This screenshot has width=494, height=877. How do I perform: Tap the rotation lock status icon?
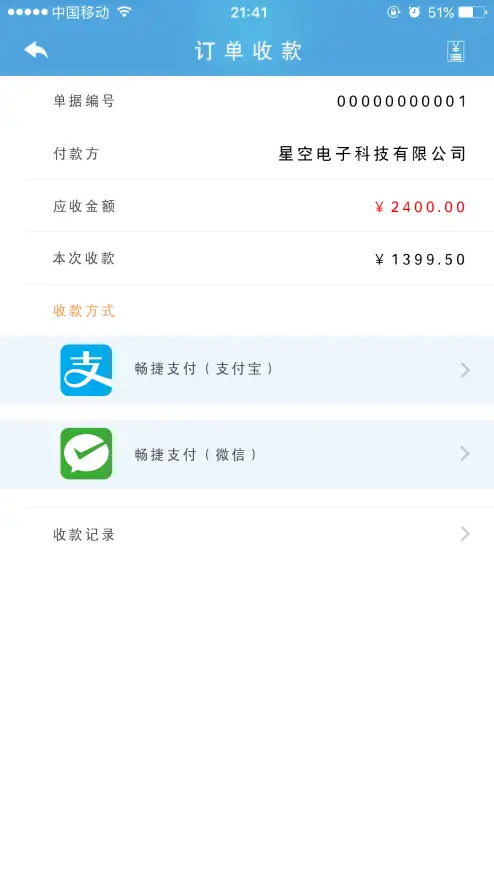tap(393, 12)
